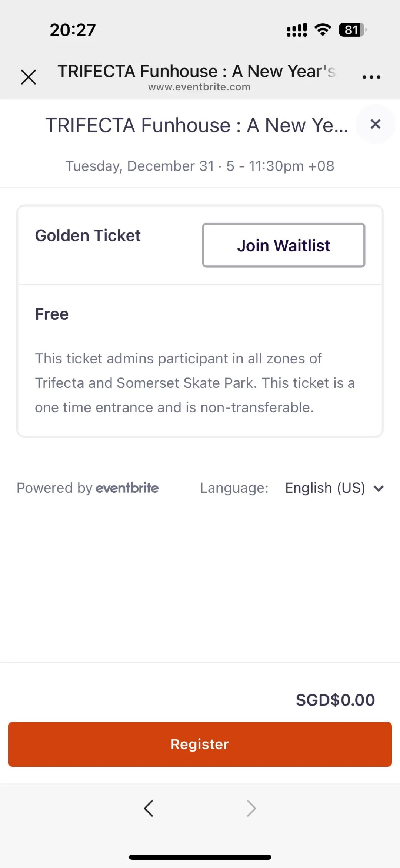This screenshot has height=868, width=400.
Task: Tap the www.eventbrite.com address text
Action: [x=199, y=87]
